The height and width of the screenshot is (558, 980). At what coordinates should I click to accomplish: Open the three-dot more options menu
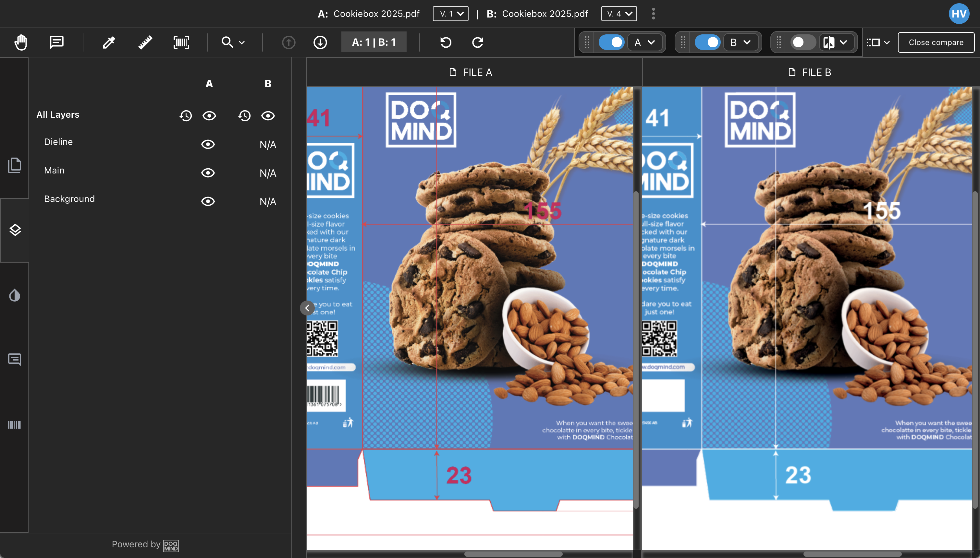click(x=654, y=14)
